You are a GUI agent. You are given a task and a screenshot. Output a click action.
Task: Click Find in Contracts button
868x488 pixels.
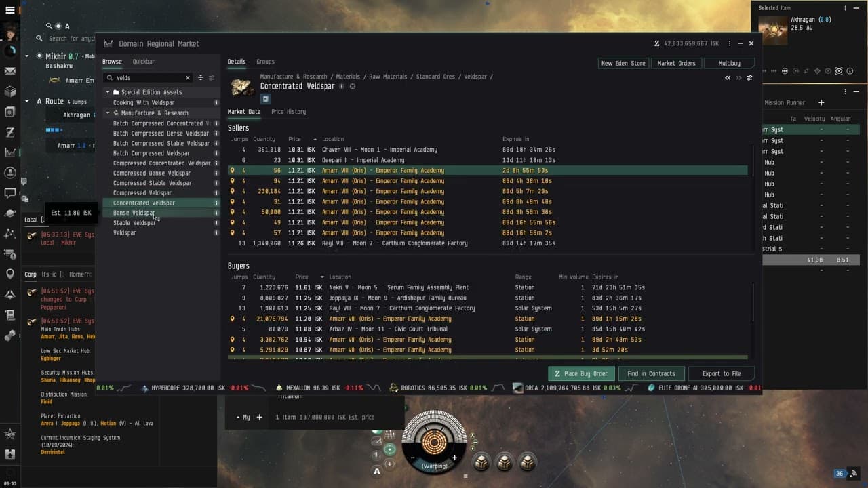tap(651, 373)
